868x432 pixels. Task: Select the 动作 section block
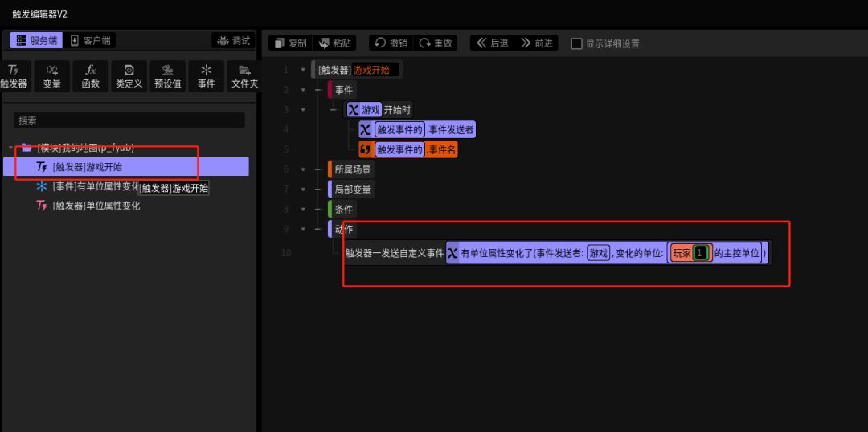coord(342,229)
